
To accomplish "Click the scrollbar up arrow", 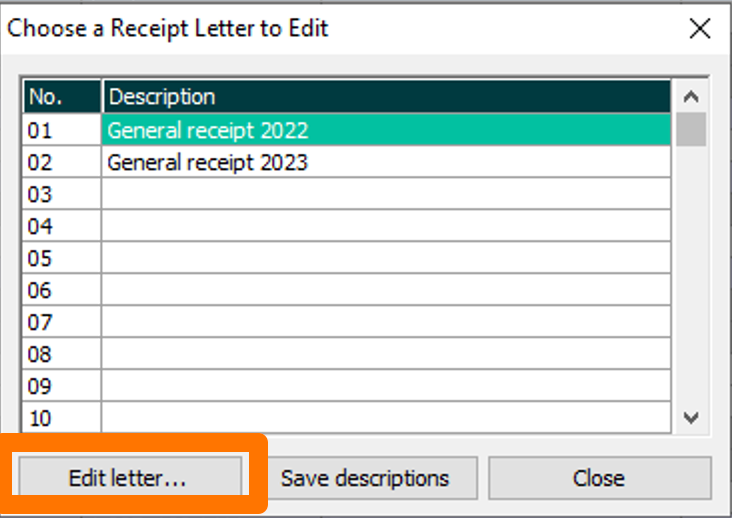I will click(x=691, y=97).
